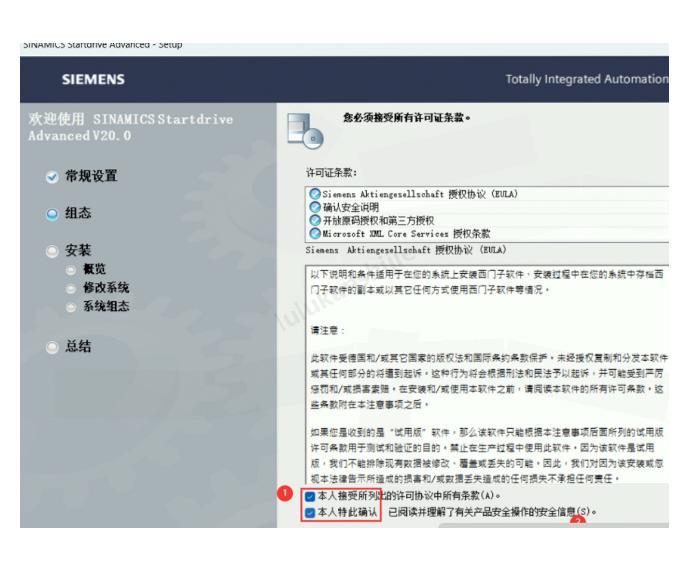Open the 系统组态 sub-step
This screenshot has height=572, width=690.
point(106,306)
